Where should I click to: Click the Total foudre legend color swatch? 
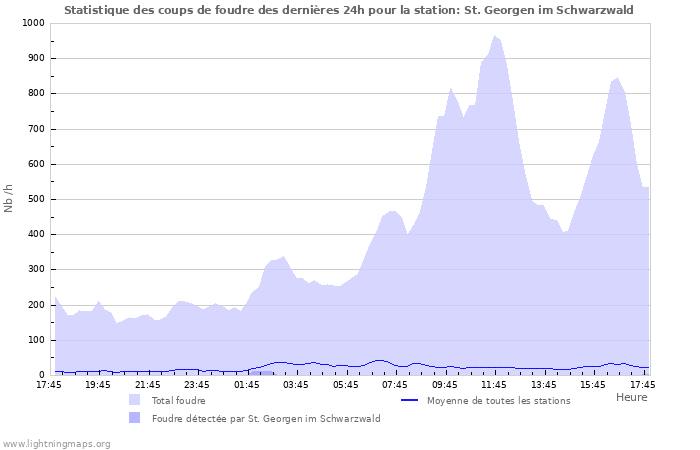(134, 400)
